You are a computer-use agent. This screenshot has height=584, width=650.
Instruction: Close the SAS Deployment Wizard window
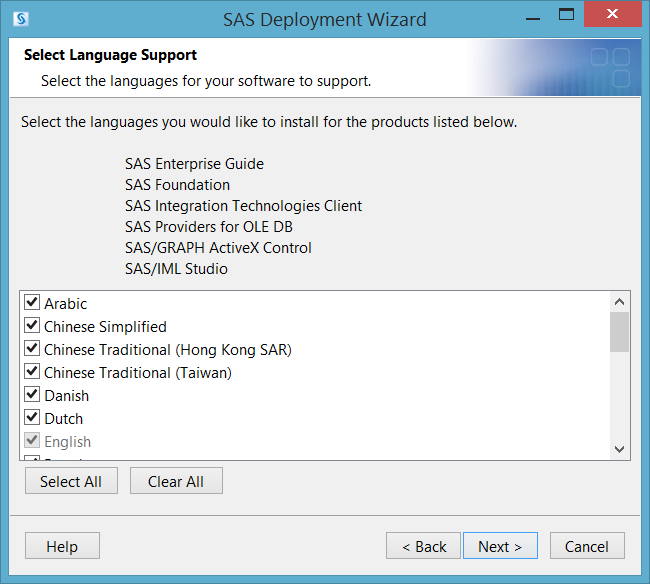click(x=612, y=15)
